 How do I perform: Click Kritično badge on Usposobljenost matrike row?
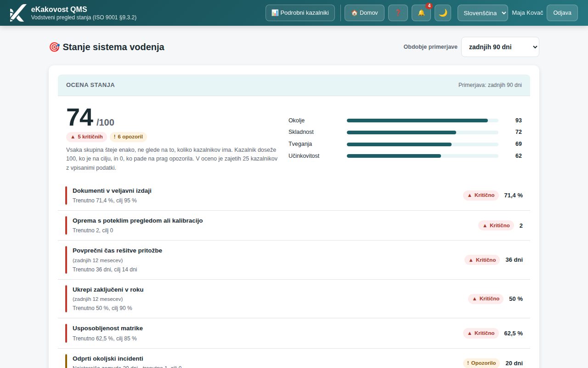(x=481, y=333)
